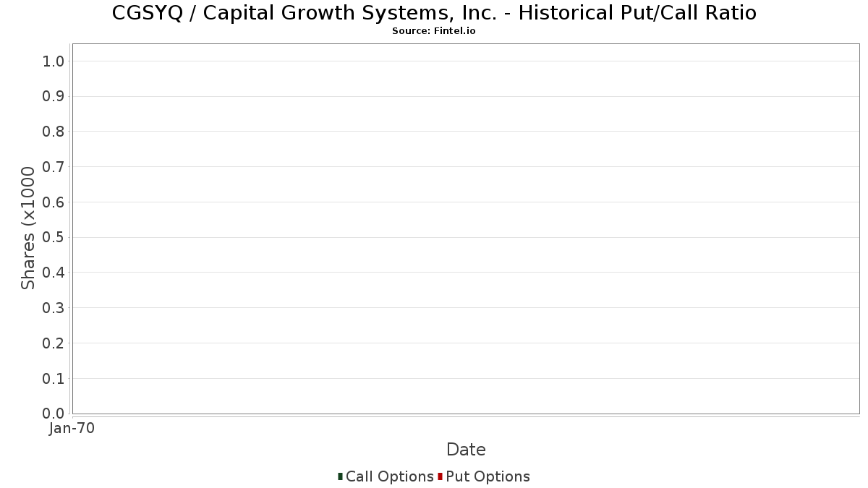Toggle the Put Options legend label
Screen dimensions: 868x488
click(x=488, y=476)
